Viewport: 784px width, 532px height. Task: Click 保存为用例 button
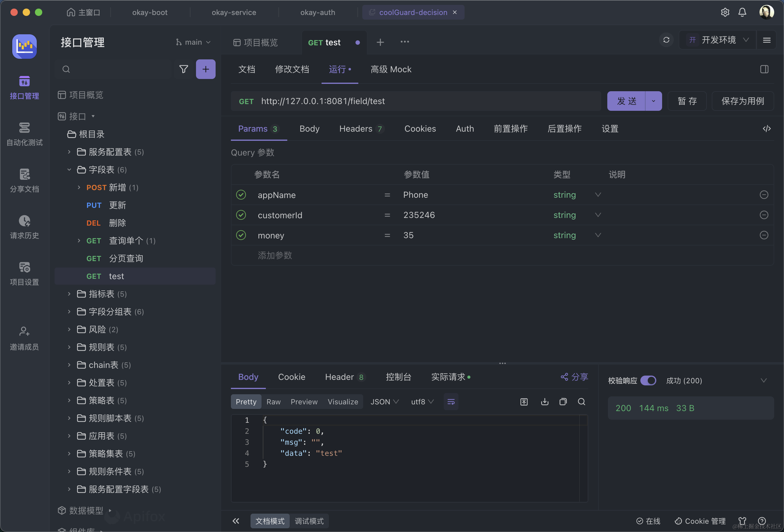tap(743, 101)
